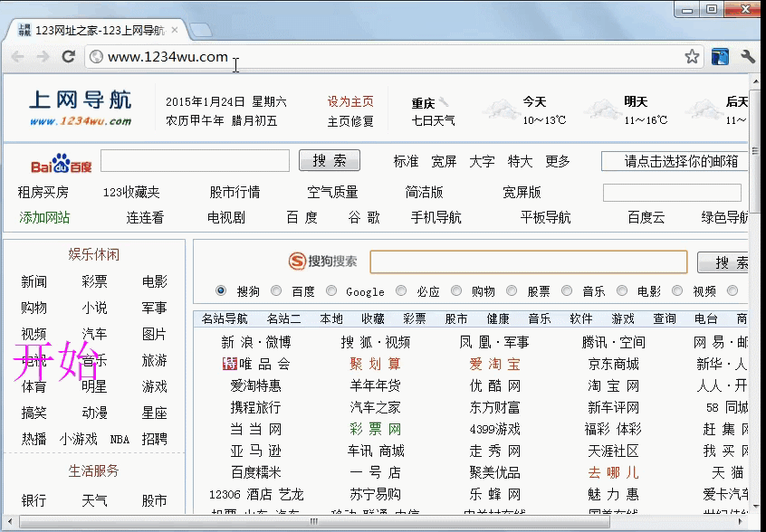Focus the 搜狗搜索 search input field
This screenshot has height=532, width=766.
(529, 262)
